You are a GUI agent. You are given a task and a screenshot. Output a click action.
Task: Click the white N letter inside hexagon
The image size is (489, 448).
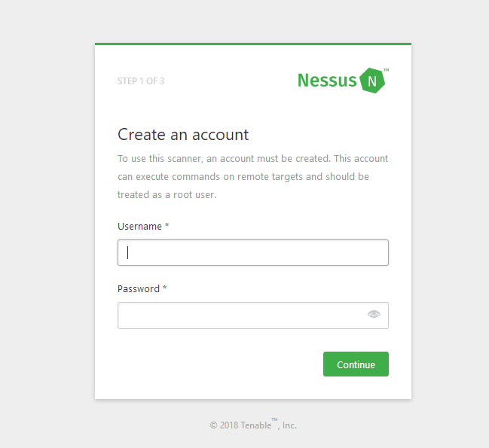click(372, 81)
